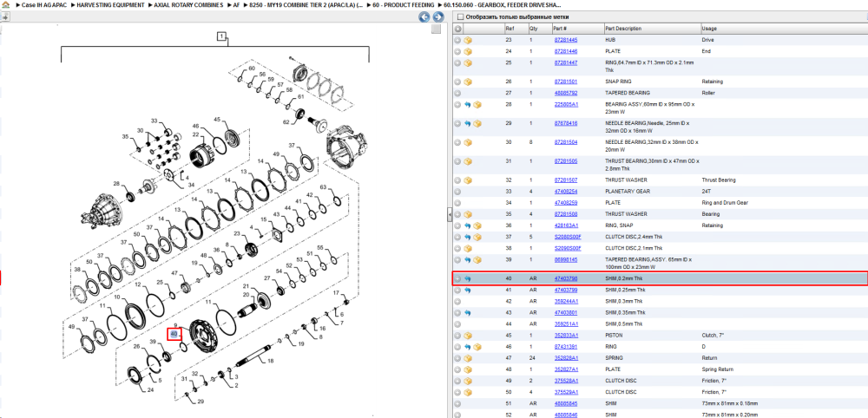
Task: Click package icon for part 375529A1
Action: [468, 393]
